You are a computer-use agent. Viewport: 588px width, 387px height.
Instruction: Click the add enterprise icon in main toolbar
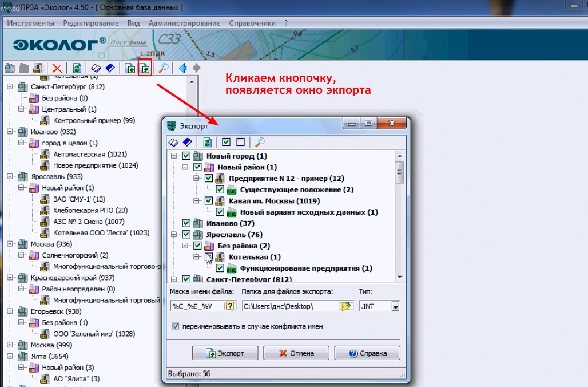point(38,68)
